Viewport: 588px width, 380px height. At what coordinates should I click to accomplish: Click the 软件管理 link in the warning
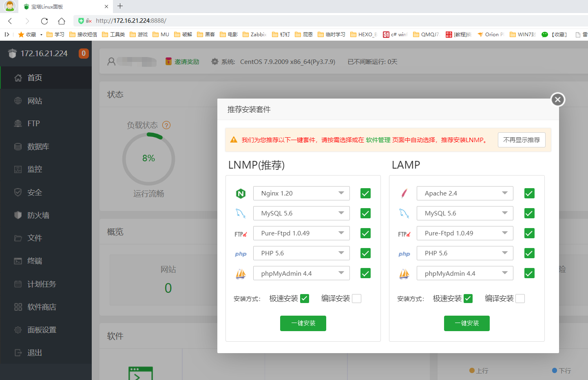click(x=378, y=140)
